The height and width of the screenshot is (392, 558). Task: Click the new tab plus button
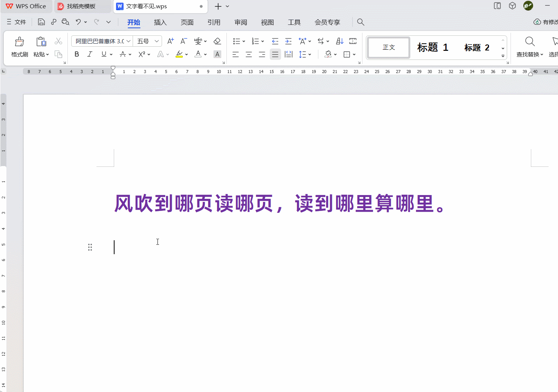tap(218, 6)
